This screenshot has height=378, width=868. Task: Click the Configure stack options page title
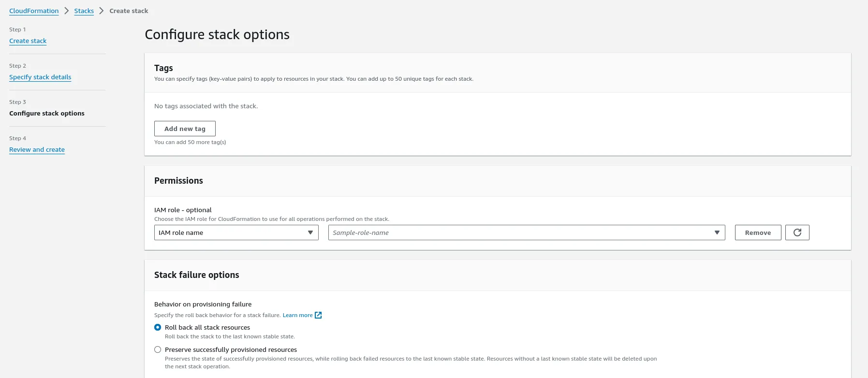pyautogui.click(x=217, y=35)
